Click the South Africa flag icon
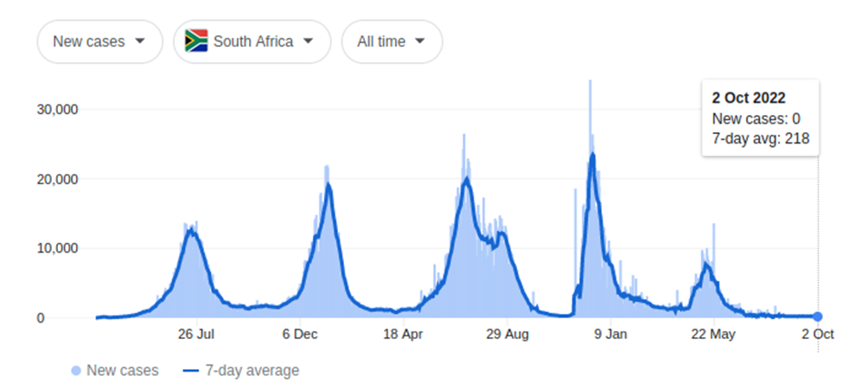Screen dimensions: 868x389 tap(196, 41)
